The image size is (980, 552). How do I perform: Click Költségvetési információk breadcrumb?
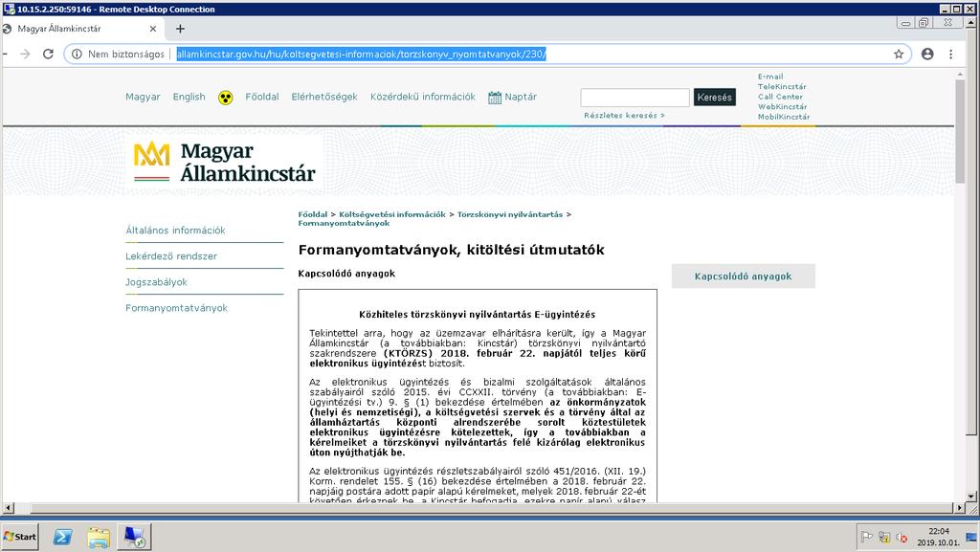point(391,214)
